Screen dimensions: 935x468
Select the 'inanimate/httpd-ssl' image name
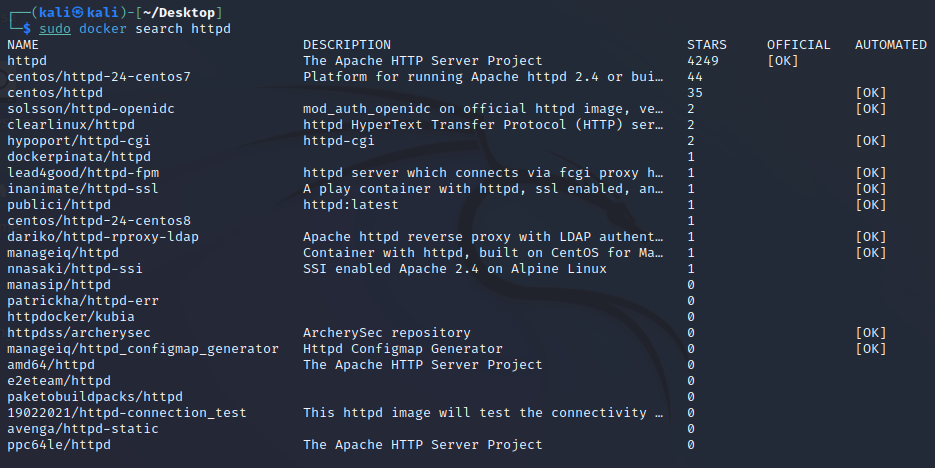(83, 189)
